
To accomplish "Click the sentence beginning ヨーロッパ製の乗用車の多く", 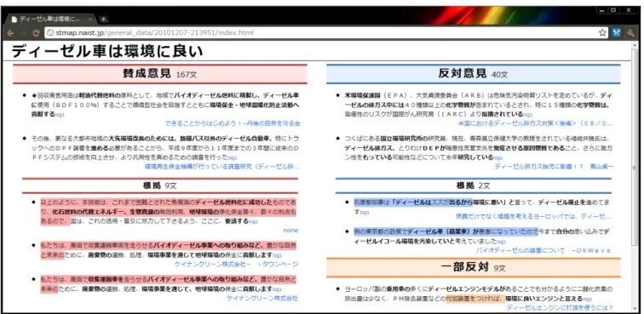I will pyautogui.click(x=478, y=294).
